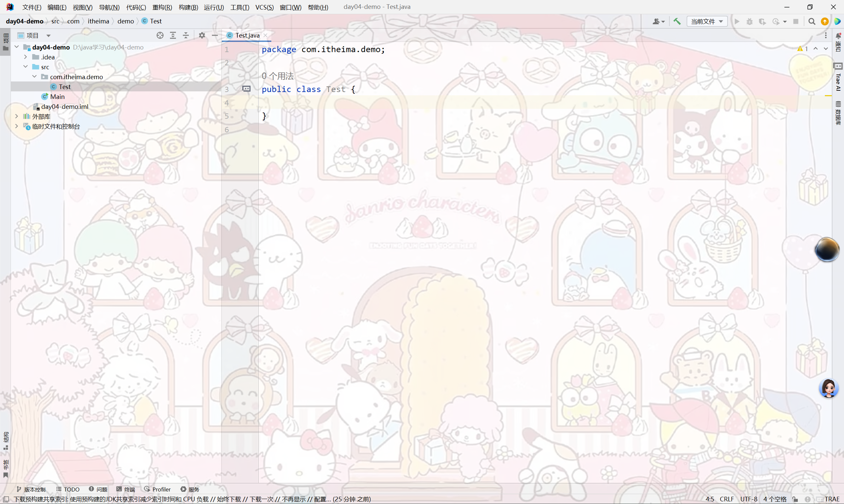844x504 pixels.
Task: Open the File menu
Action: 32,7
